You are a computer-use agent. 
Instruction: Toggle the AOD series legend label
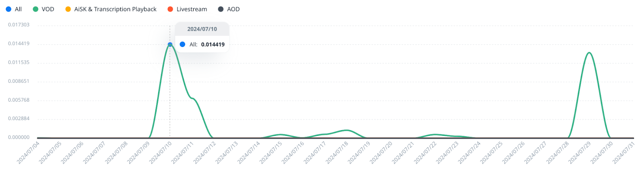pos(233,9)
